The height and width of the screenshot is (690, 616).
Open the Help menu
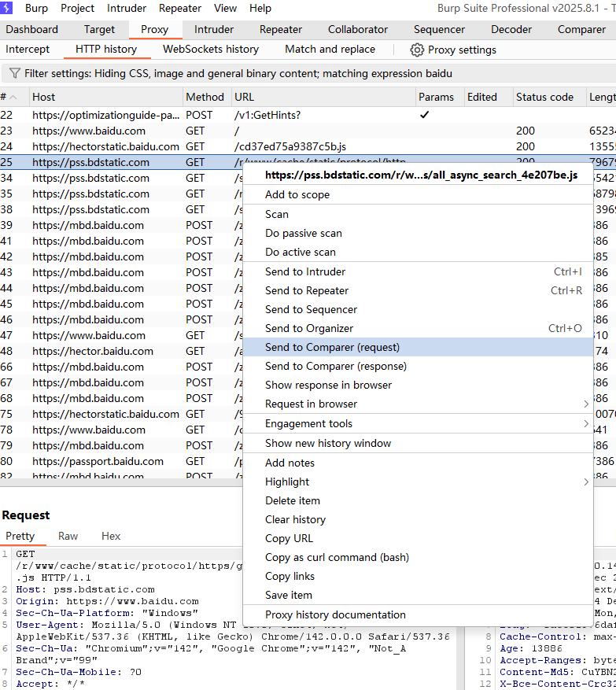pos(260,9)
